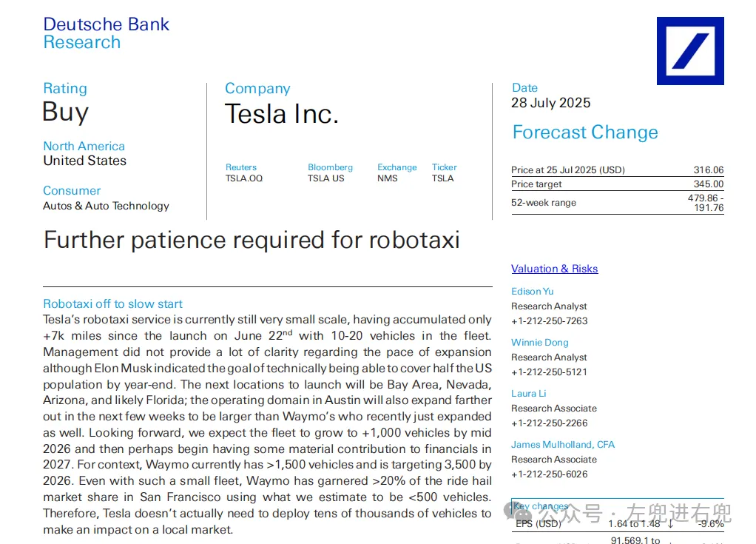Click the 52-week range label

pyautogui.click(x=544, y=203)
